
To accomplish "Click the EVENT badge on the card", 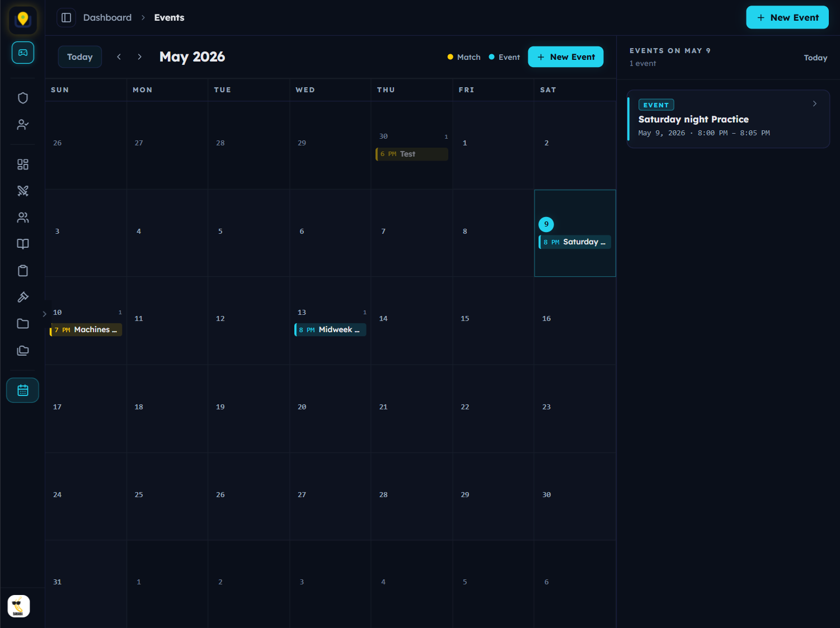I will (656, 105).
